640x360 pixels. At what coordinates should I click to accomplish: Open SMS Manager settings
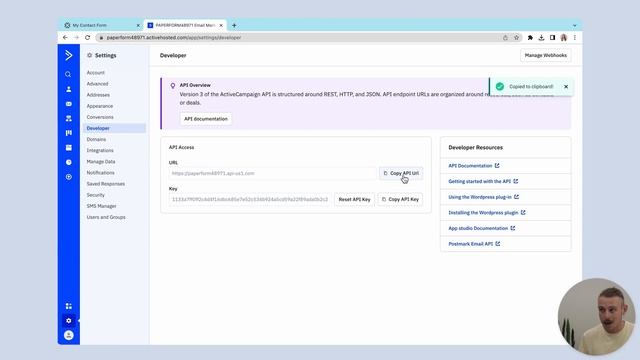point(101,206)
